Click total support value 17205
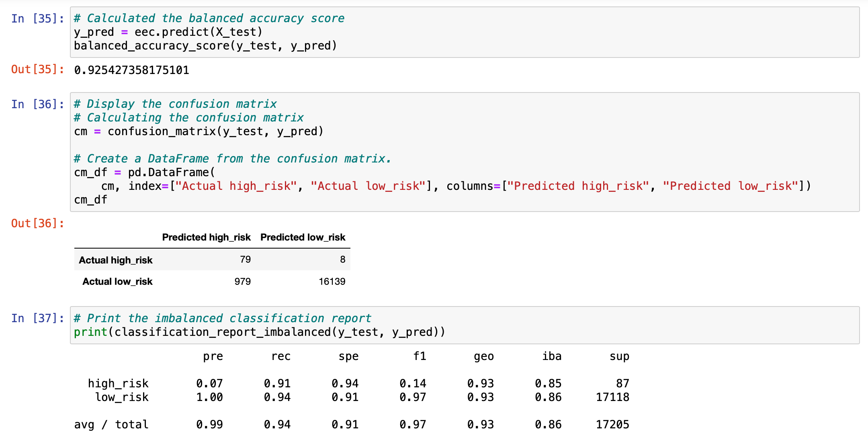Screen dimensions: 868x436 point(612,425)
